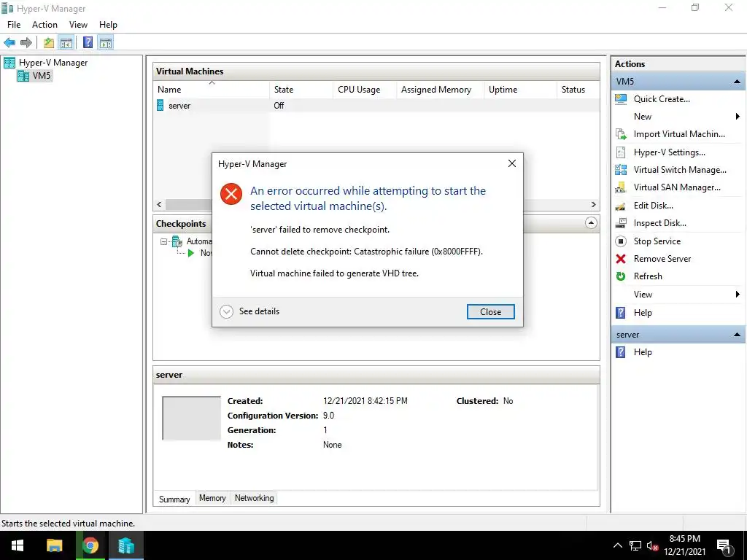Viewport: 747px width, 560px height.
Task: Click the network tray icon
Action: coord(635,545)
